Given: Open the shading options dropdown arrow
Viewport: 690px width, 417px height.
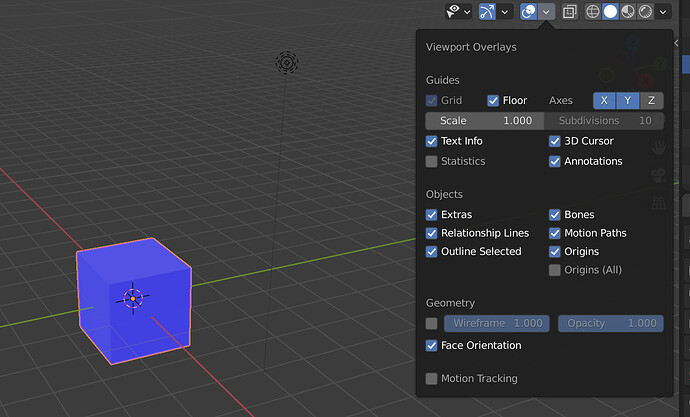Looking at the screenshot, I should pos(663,12).
